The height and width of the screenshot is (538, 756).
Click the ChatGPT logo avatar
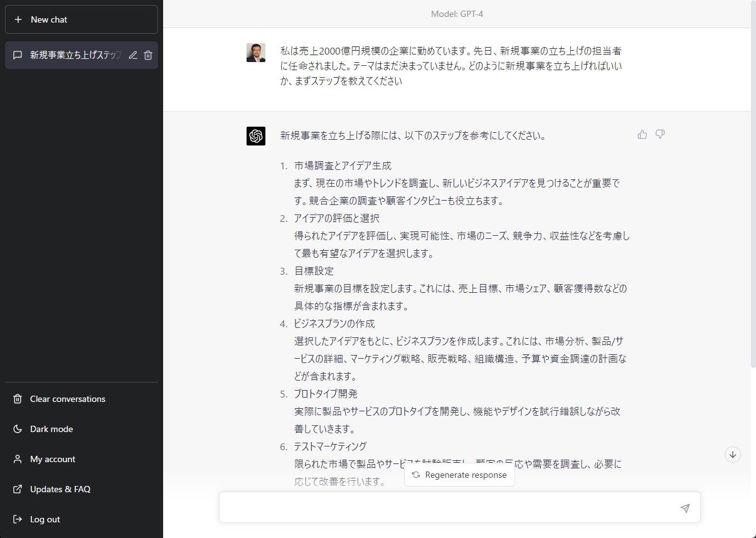256,136
